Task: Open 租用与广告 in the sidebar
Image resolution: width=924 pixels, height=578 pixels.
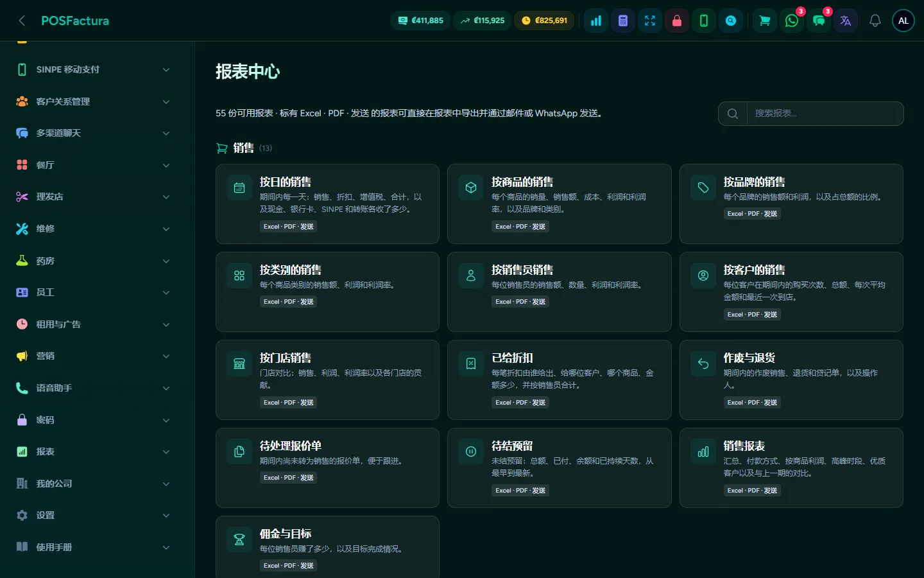Action: (x=94, y=324)
